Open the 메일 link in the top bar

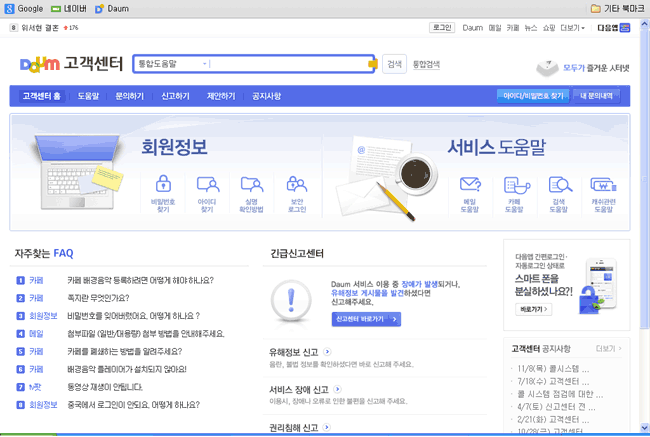point(495,28)
